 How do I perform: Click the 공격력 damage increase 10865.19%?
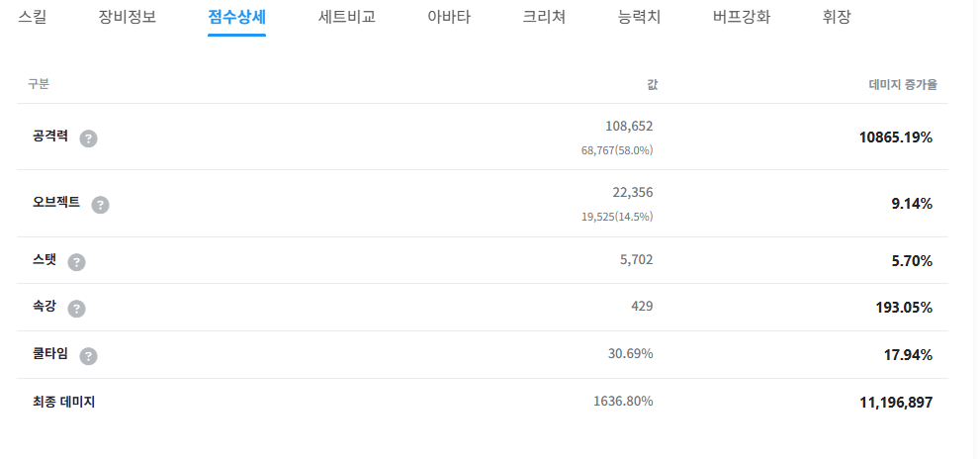(896, 138)
